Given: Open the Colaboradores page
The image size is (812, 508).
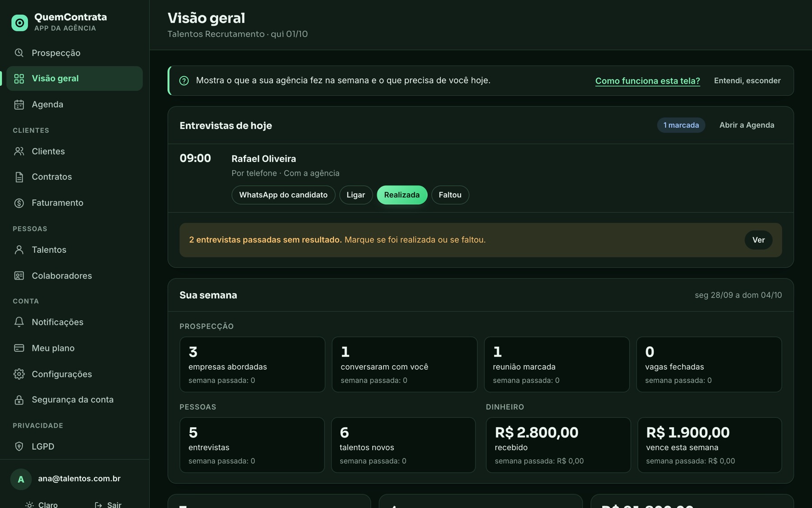Looking at the screenshot, I should [x=74, y=276].
